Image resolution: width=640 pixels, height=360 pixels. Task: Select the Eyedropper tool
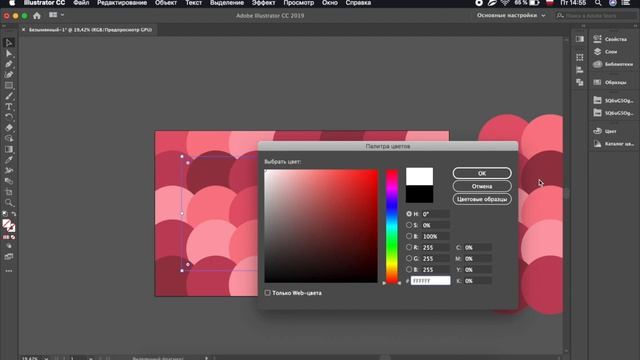(x=9, y=160)
